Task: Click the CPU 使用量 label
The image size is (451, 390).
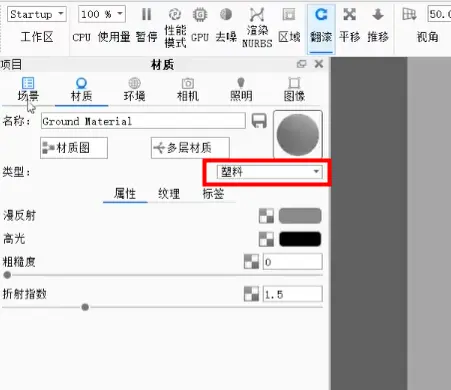Action: (x=101, y=37)
